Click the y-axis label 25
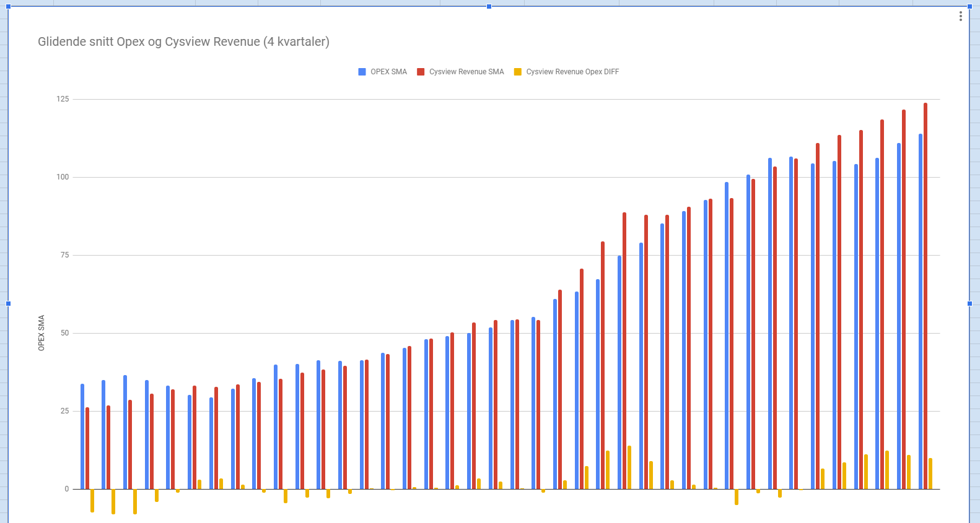The image size is (980, 523). tap(64, 411)
